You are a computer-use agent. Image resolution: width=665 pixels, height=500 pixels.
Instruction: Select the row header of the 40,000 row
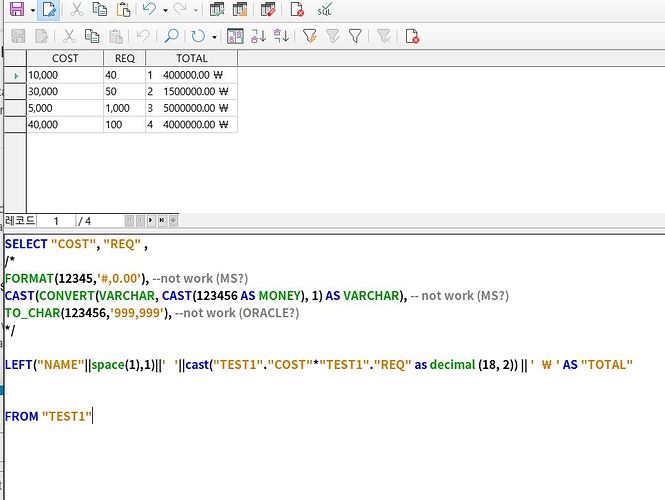pyautogui.click(x=15, y=125)
